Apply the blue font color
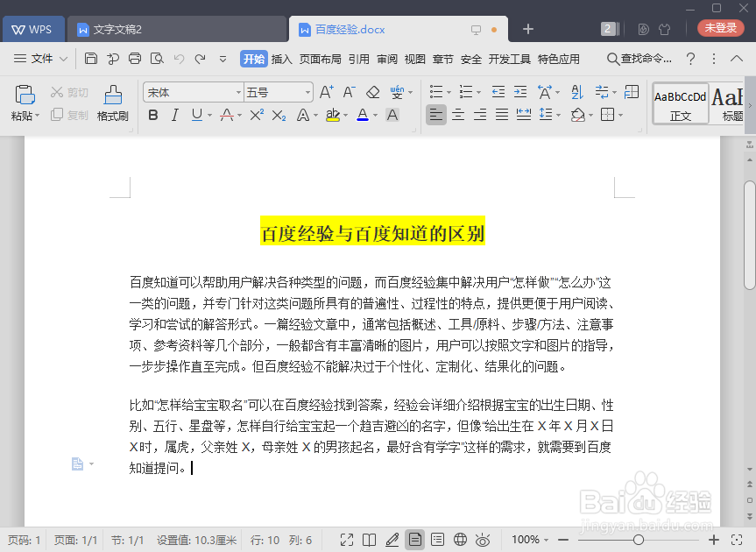 click(363, 115)
